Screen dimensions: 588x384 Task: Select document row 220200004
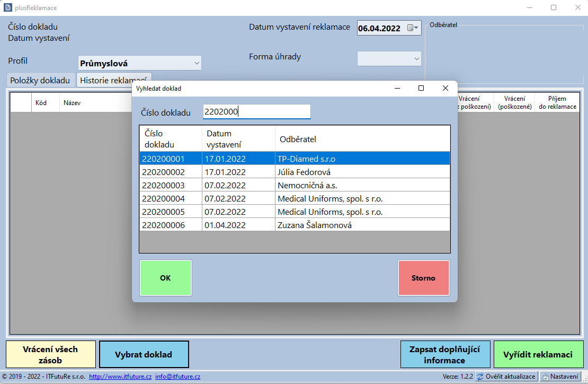click(x=295, y=198)
